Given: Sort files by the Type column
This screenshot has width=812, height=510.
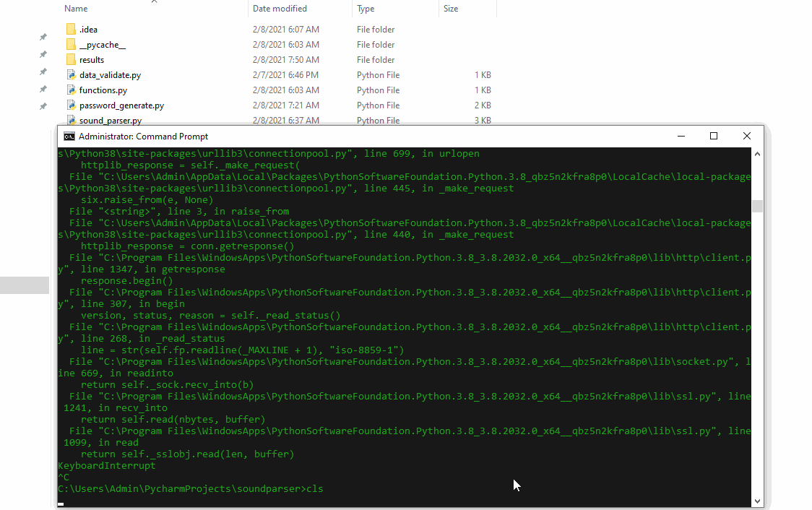Looking at the screenshot, I should 366,8.
